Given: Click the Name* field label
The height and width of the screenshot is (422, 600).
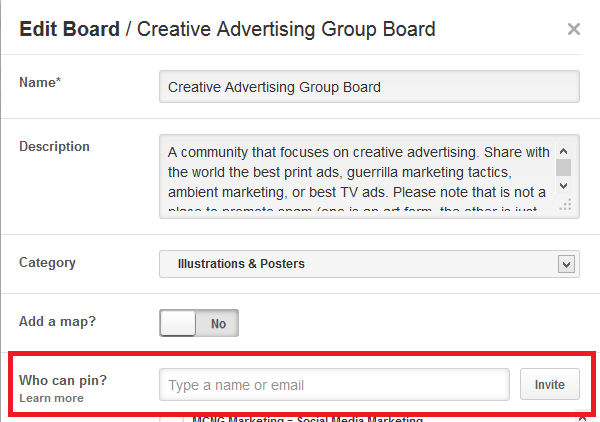Looking at the screenshot, I should point(40,83).
